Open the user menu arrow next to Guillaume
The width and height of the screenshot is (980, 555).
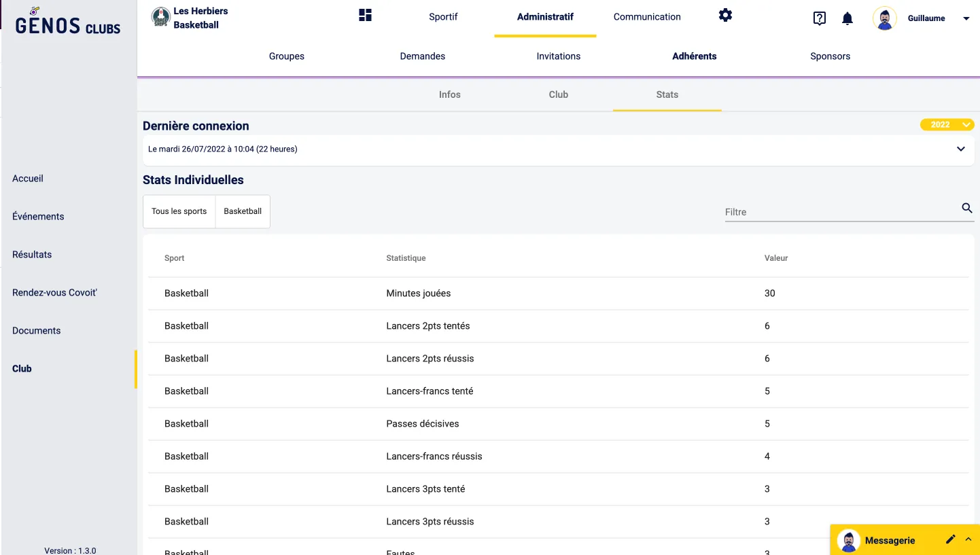point(966,19)
